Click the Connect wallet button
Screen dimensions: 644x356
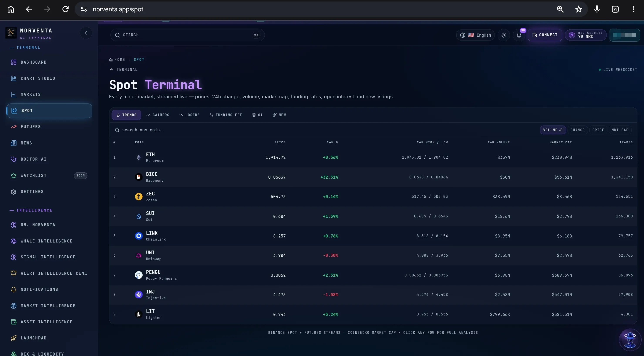[545, 35]
